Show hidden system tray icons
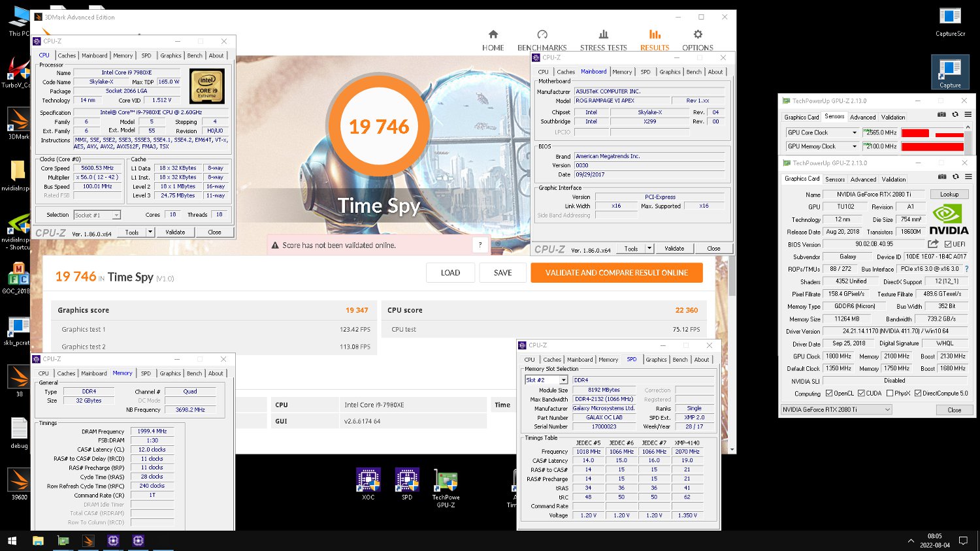Screen dimensions: 980x551 pos(911,541)
